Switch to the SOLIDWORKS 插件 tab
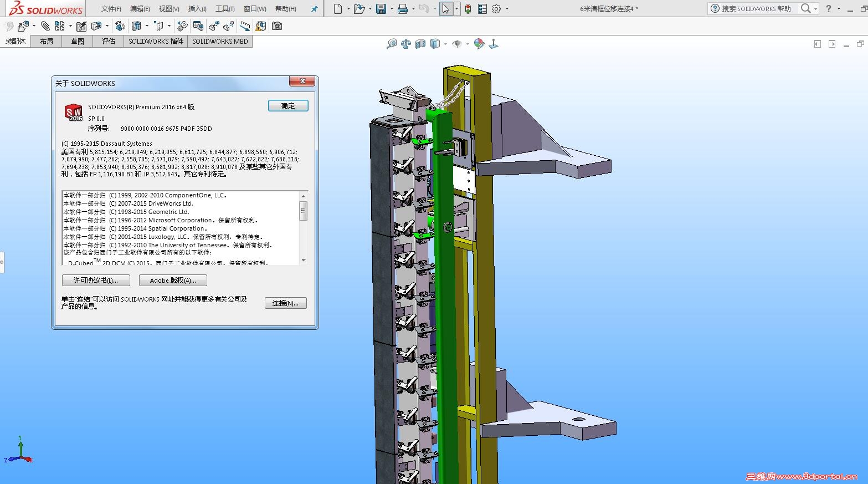This screenshot has height=484, width=868. pos(156,42)
